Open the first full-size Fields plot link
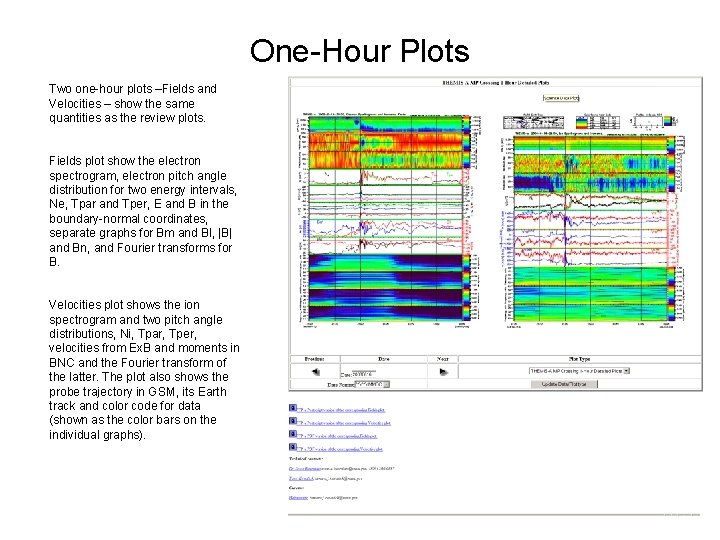The image size is (720, 540). pyautogui.click(x=342, y=410)
